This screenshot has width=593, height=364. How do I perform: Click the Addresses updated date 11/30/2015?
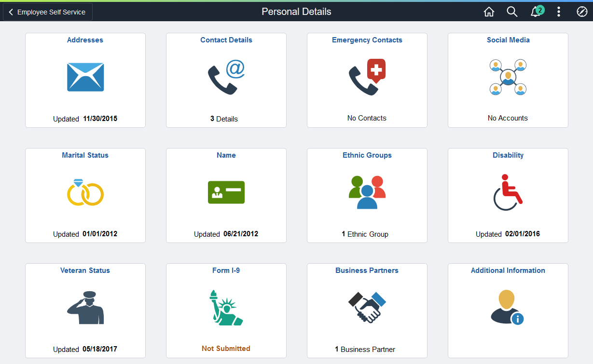tap(100, 118)
